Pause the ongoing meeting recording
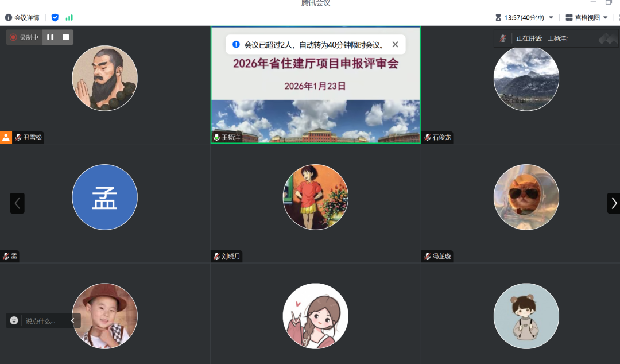This screenshot has width=620, height=364. click(x=49, y=37)
